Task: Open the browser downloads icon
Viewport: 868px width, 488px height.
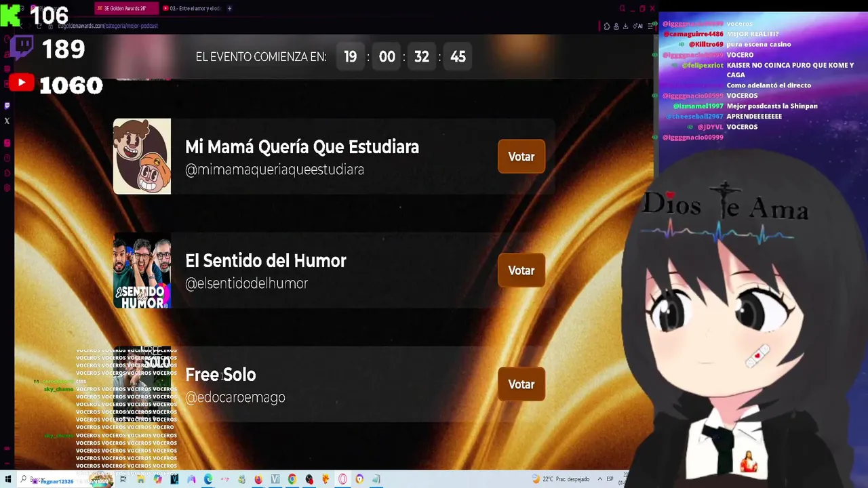Action: [625, 26]
